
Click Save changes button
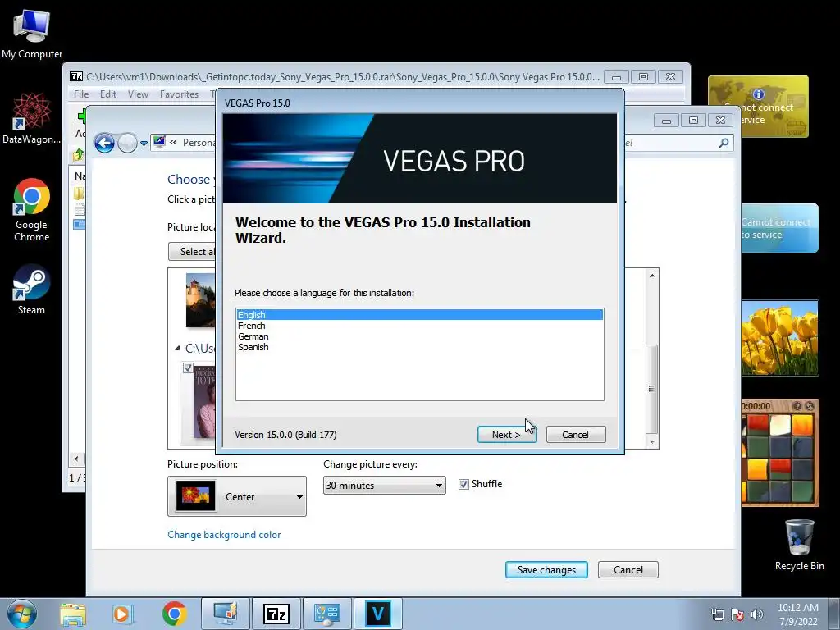tap(546, 570)
